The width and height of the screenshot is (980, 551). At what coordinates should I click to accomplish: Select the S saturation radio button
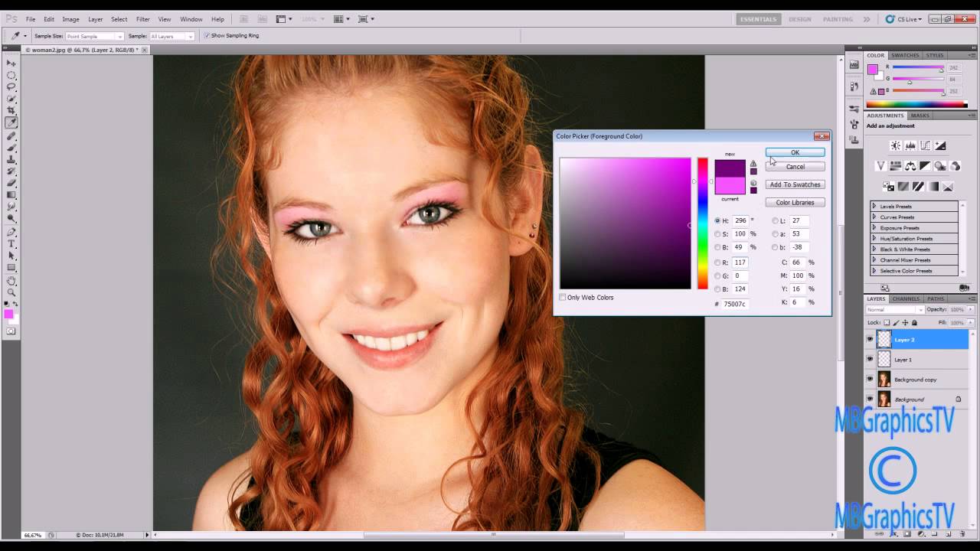[717, 233]
